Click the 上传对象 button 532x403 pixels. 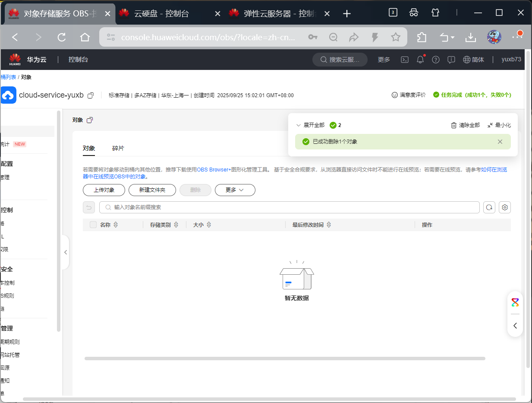point(104,190)
